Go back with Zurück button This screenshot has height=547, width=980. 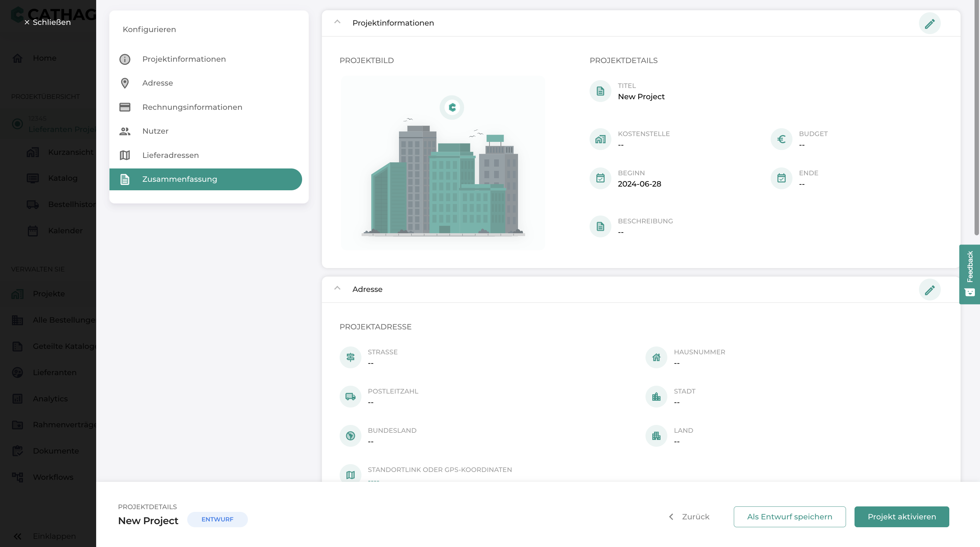point(689,517)
